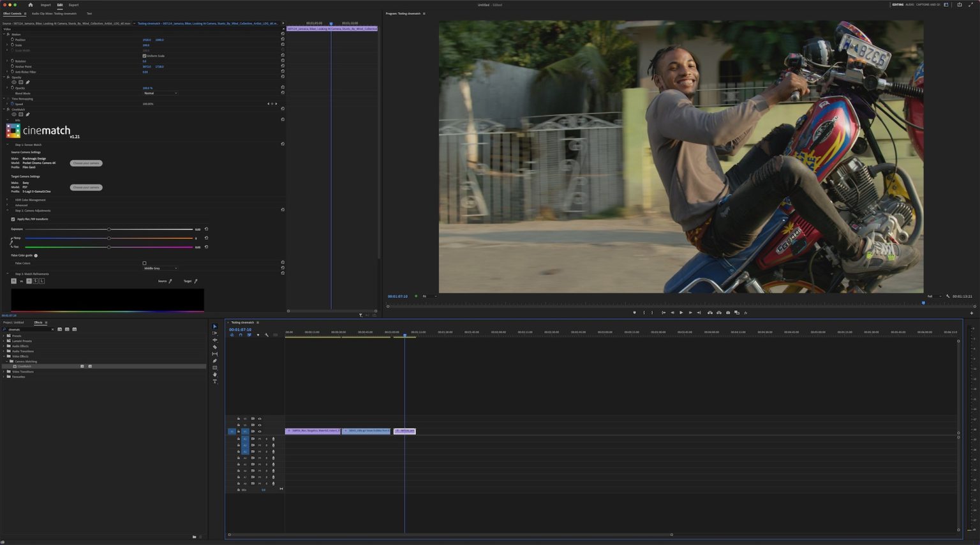Switch to the Project: Untitled tab
The height and width of the screenshot is (545, 980).
click(13, 322)
